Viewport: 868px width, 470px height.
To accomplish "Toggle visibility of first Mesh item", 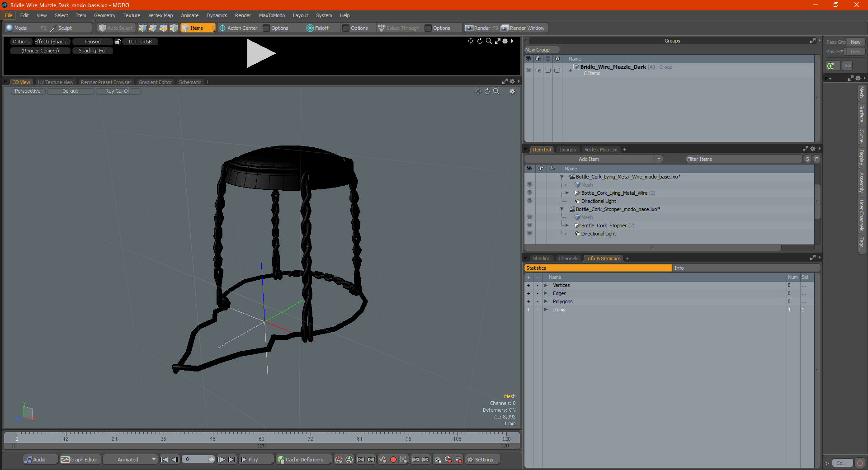I will (x=529, y=185).
